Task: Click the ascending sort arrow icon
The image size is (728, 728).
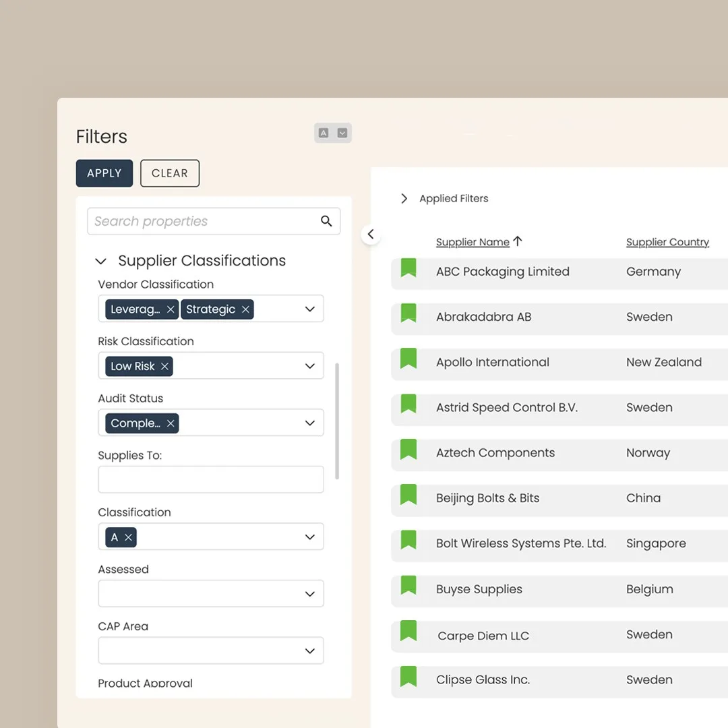Action: (518, 241)
